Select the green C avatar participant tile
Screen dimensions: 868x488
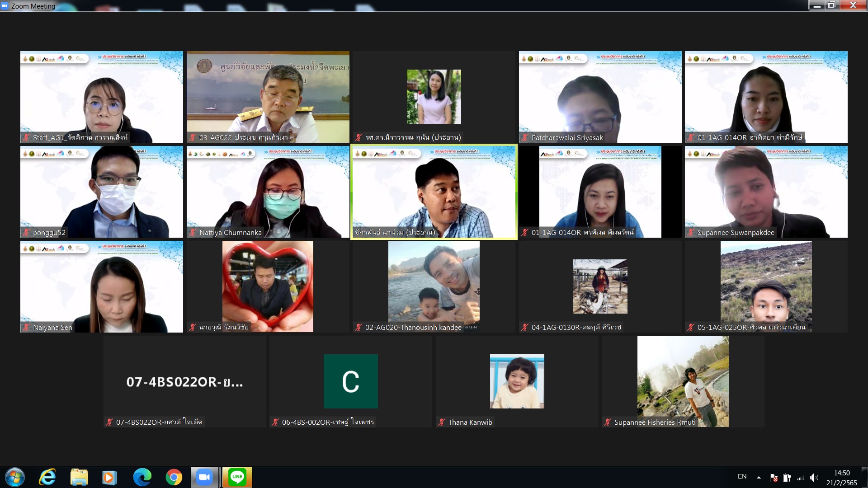click(350, 381)
